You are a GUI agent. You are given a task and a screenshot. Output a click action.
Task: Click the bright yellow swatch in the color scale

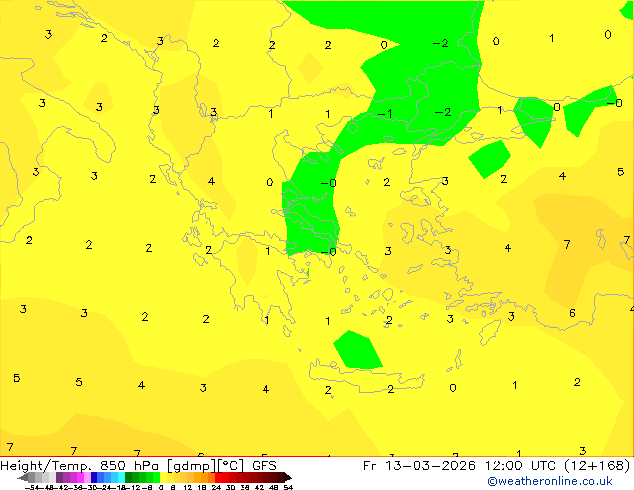pyautogui.click(x=163, y=477)
